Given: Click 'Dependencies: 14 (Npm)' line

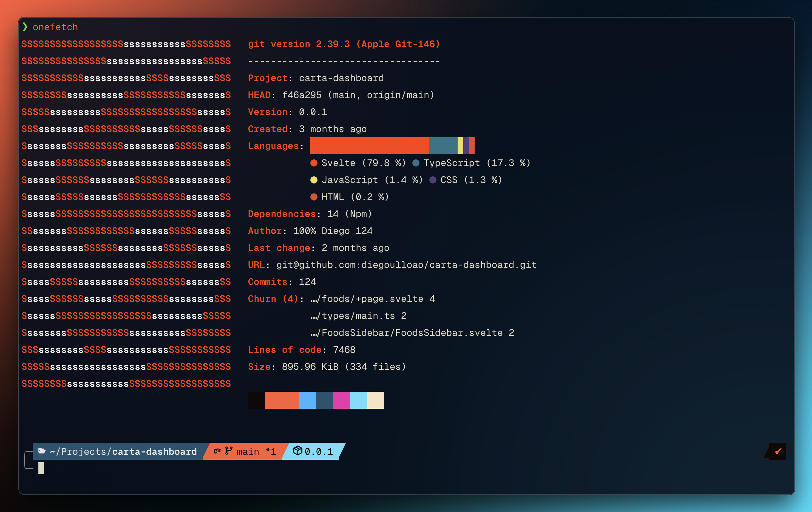Looking at the screenshot, I should [310, 214].
